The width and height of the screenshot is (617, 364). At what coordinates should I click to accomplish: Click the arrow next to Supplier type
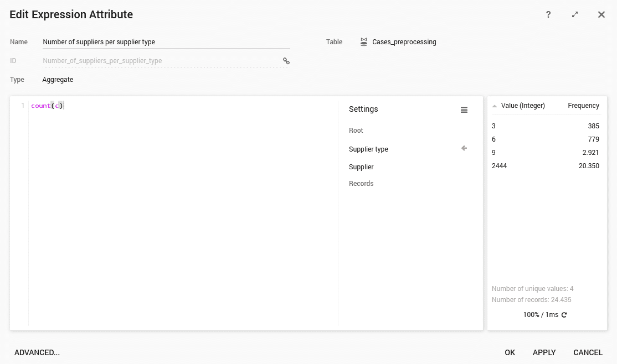[x=464, y=148]
